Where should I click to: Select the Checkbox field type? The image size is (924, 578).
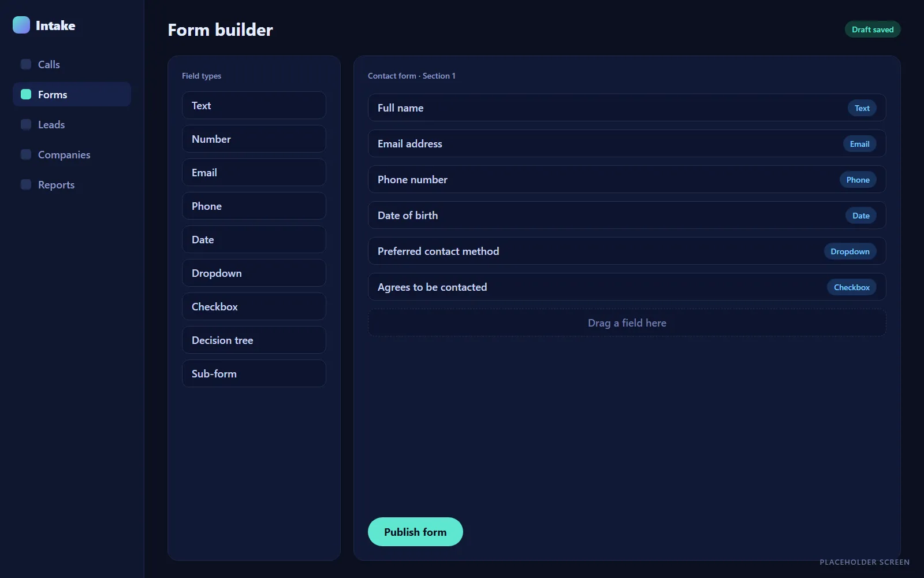(x=254, y=306)
